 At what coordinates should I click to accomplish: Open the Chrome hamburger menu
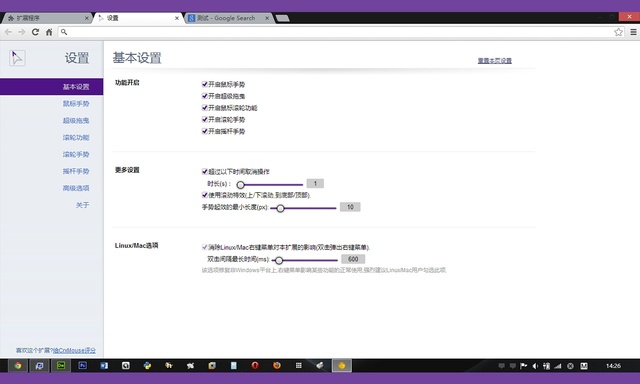point(633,32)
